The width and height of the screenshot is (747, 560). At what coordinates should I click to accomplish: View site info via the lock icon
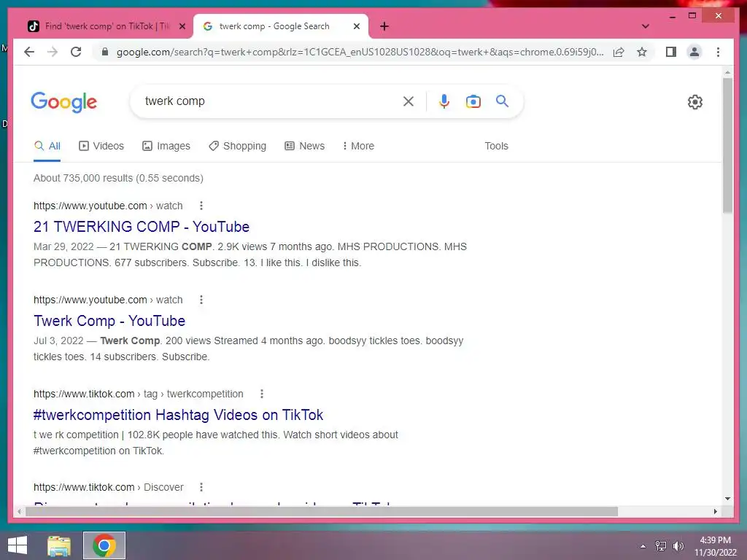tap(105, 52)
